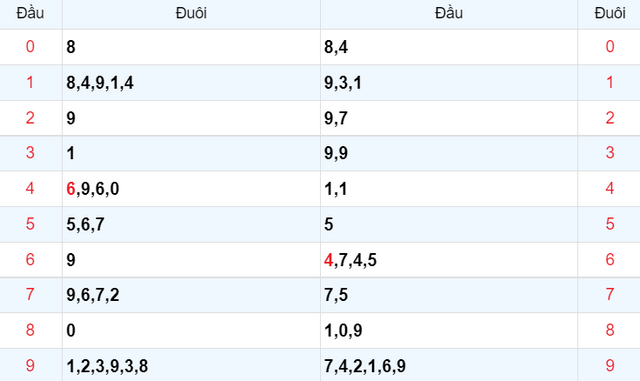Click the cell containing 7,4,2,1,6,9
Screen dimensions: 640x381
pyautogui.click(x=449, y=365)
